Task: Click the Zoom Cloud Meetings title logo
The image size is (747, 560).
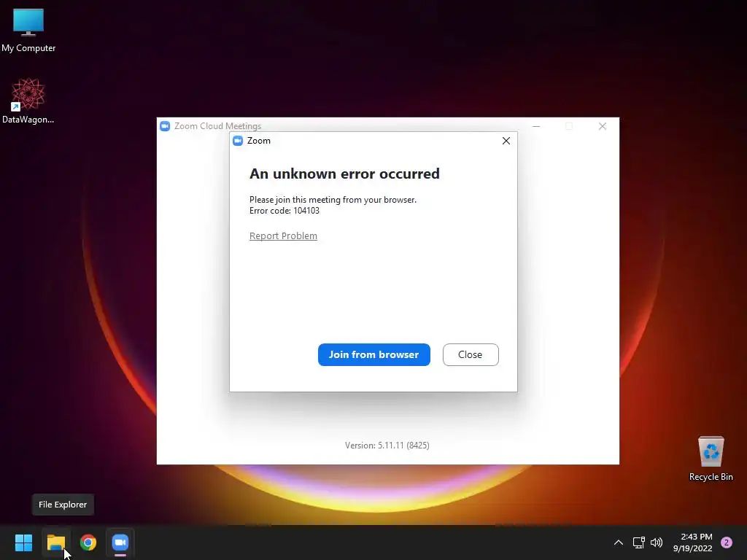Action: pos(165,126)
